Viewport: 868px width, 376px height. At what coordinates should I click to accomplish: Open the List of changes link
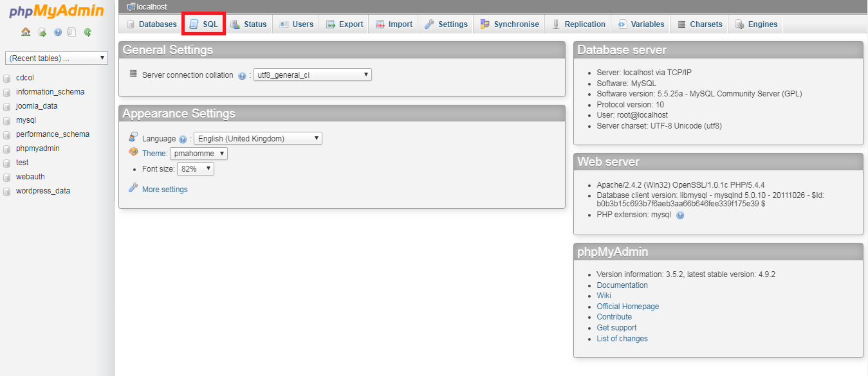[x=622, y=339]
